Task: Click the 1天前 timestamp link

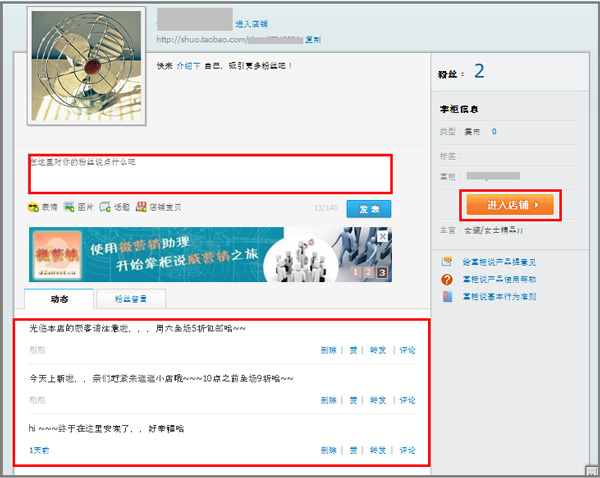Action: 39,450
